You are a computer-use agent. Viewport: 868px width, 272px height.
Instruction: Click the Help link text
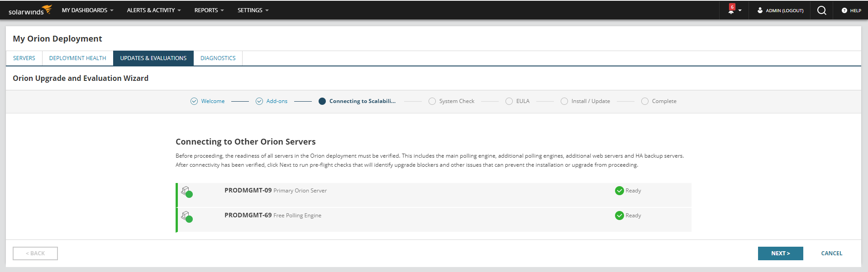tap(856, 10)
